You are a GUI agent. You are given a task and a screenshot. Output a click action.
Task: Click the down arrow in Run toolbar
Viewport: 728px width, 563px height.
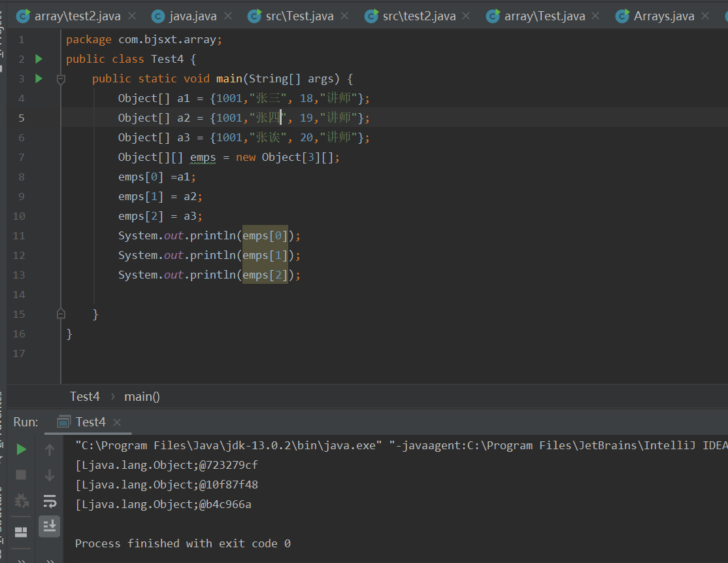50,475
